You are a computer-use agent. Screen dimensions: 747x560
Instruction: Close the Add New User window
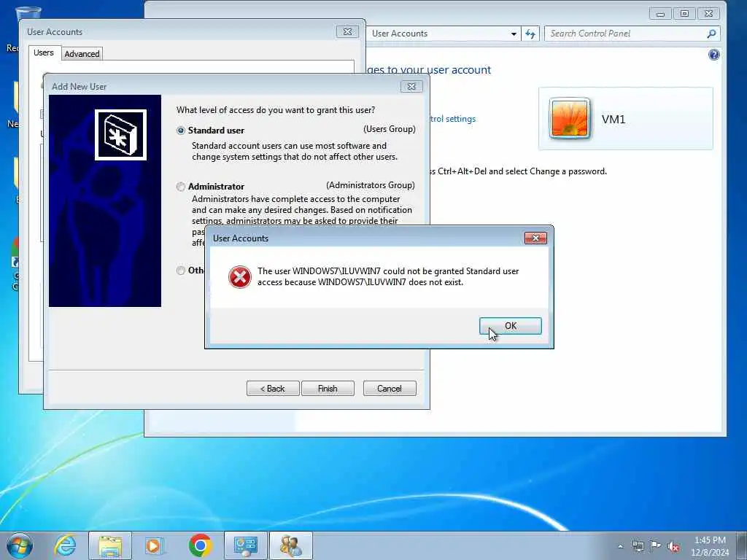[411, 86]
